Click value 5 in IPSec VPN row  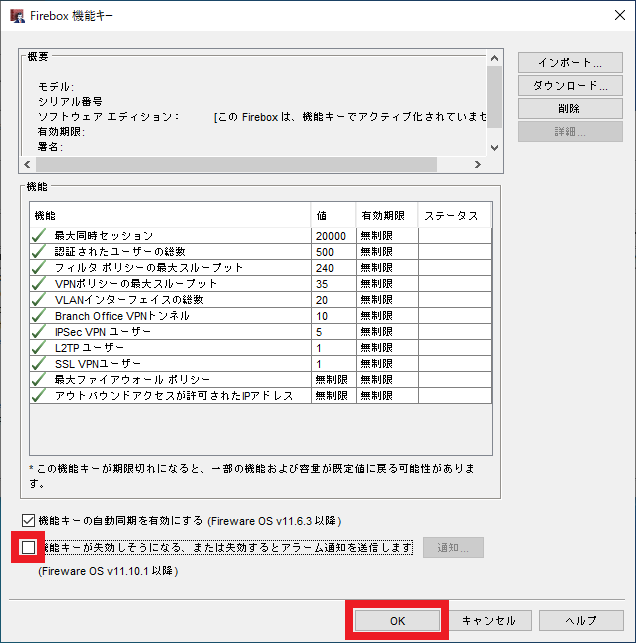tap(319, 332)
